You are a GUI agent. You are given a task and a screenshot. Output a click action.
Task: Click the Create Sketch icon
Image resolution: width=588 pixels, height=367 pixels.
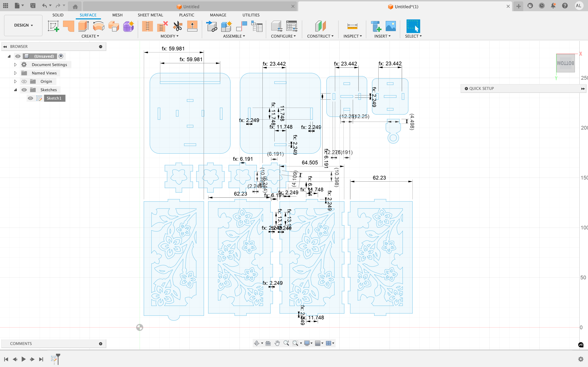[53, 26]
